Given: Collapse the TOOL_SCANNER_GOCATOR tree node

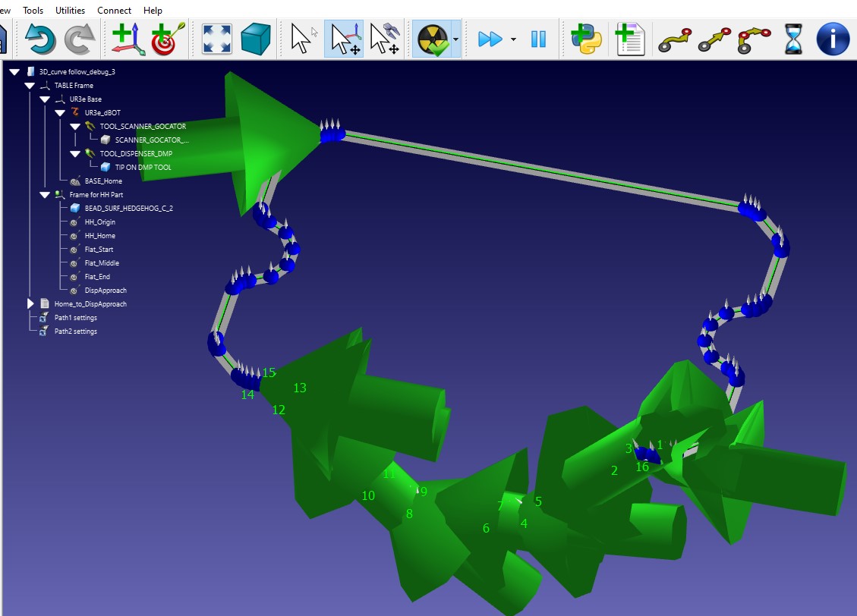Looking at the screenshot, I should [75, 127].
